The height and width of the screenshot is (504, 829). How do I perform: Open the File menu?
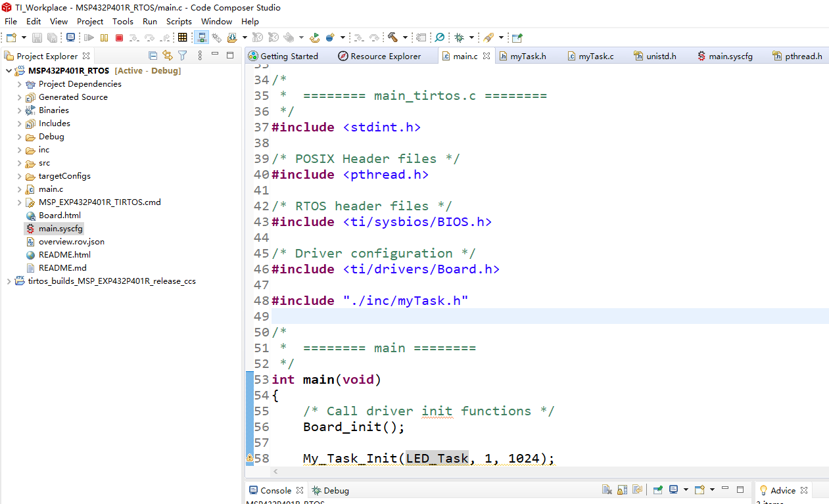pyautogui.click(x=11, y=21)
